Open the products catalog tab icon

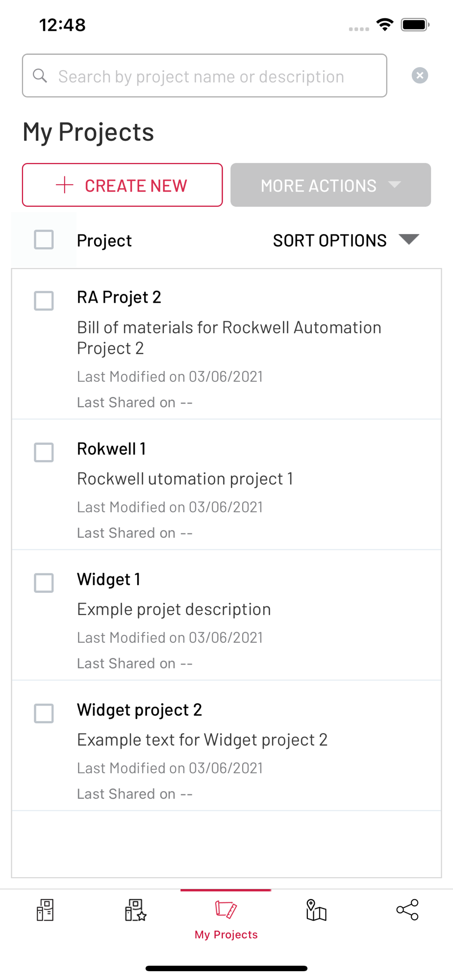(x=45, y=910)
